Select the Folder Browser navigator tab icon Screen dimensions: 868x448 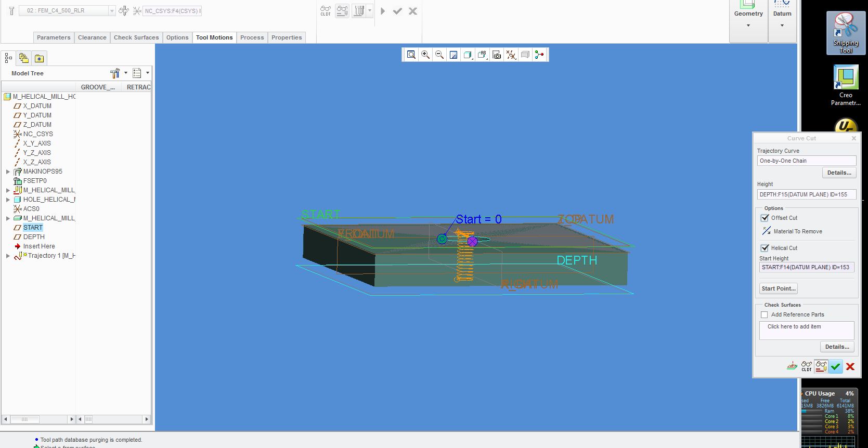(24, 58)
